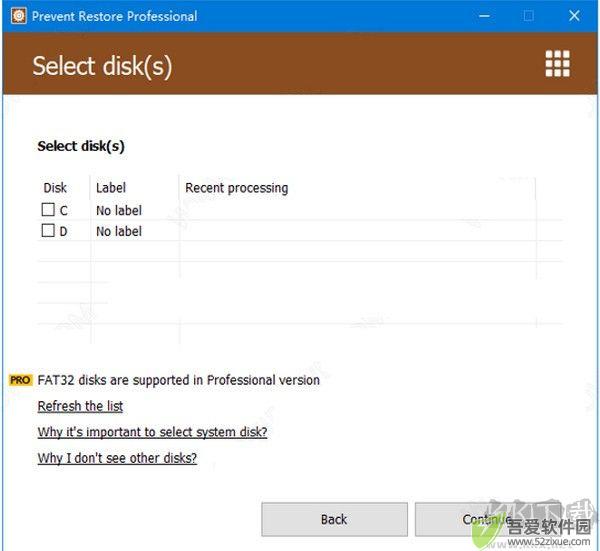The image size is (600, 551).
Task: Select the 'No label' cell for disk C
Action: click(x=119, y=210)
